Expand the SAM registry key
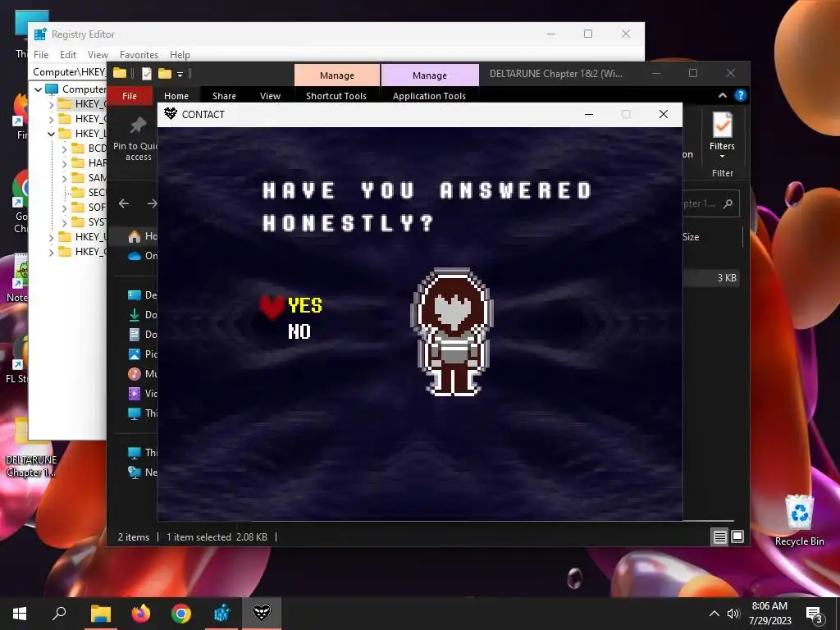 [x=64, y=178]
